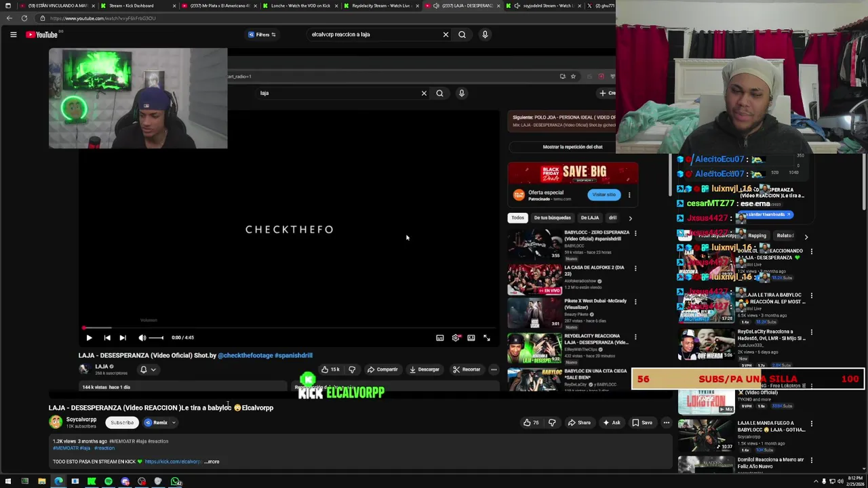This screenshot has height=488, width=868.
Task: Click 'Mostrar la repetición del chat'
Action: (x=572, y=146)
